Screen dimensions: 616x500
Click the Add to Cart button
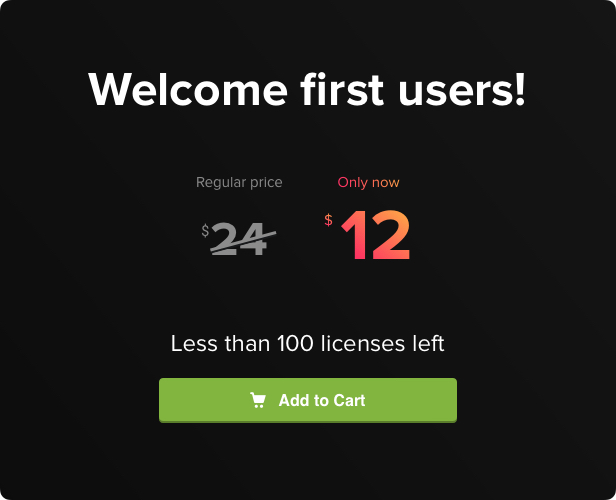(x=308, y=400)
